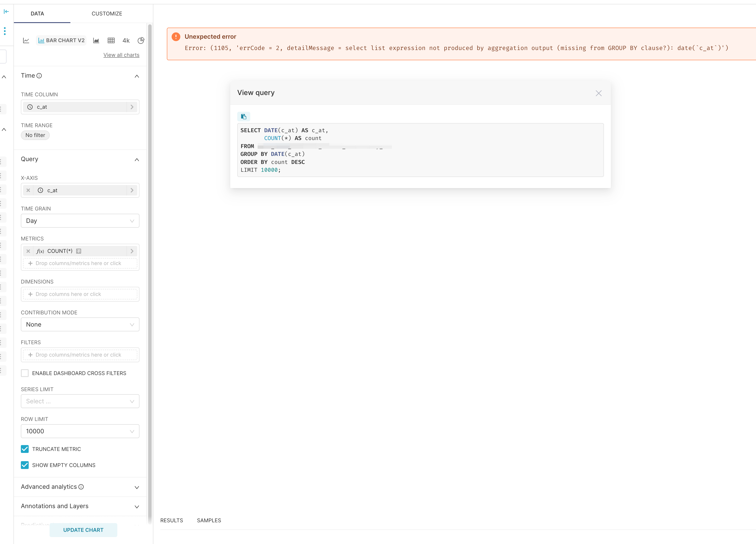756x544 pixels.
Task: Choose the Table visualization icon
Action: 111,40
